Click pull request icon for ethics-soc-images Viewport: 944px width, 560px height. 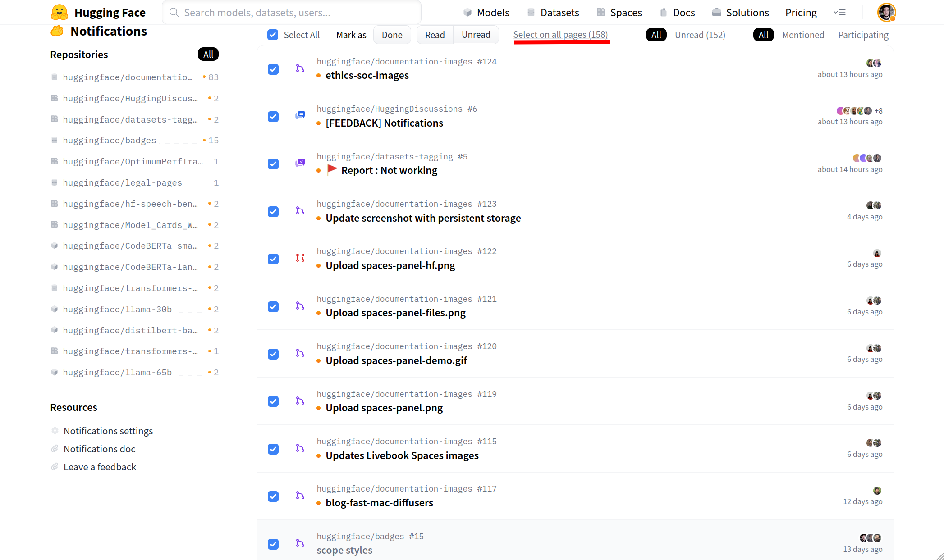click(300, 68)
